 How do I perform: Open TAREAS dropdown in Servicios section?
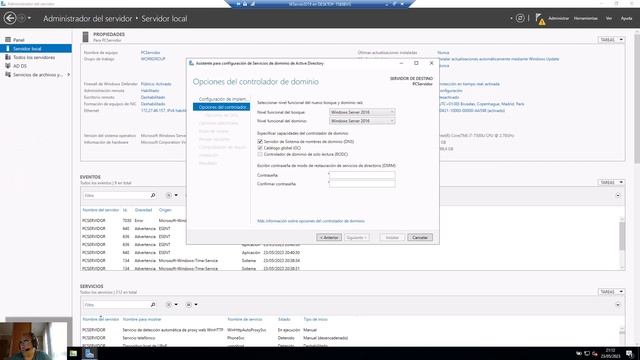tap(611, 291)
